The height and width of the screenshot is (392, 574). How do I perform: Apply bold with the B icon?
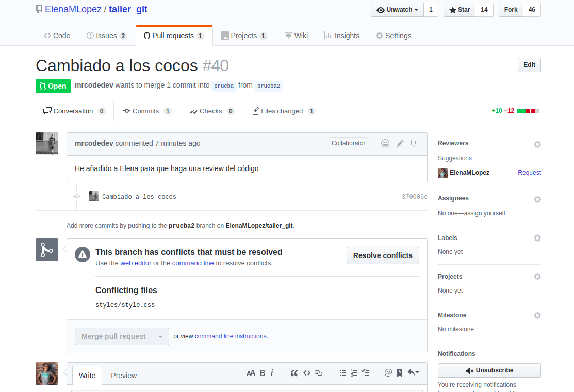263,373
